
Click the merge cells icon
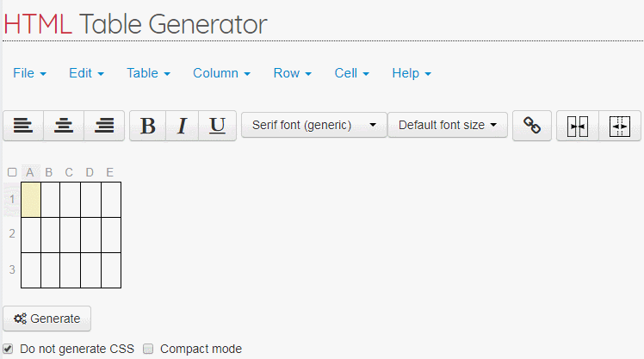pyautogui.click(x=578, y=126)
